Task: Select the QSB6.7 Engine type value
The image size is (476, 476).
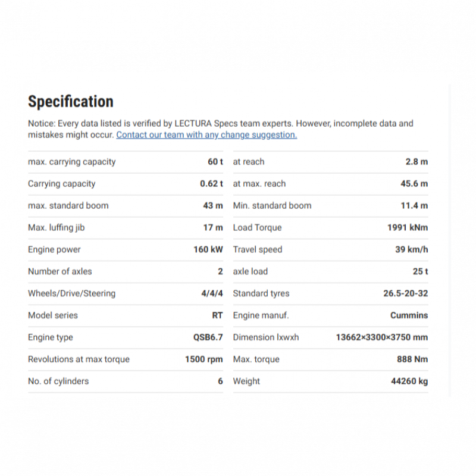Action: [208, 338]
